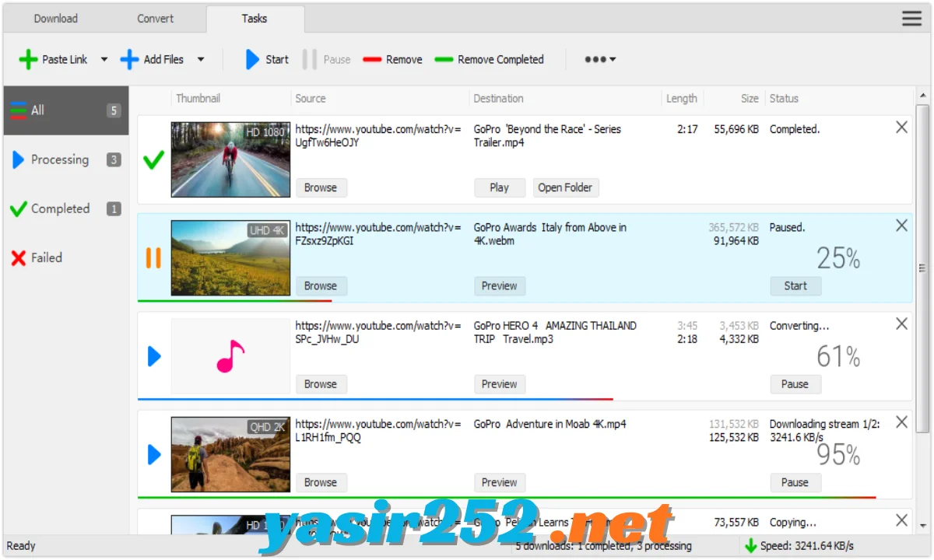Image resolution: width=934 pixels, height=560 pixels.
Task: Open the more options ellipsis dropdown
Action: 600,59
